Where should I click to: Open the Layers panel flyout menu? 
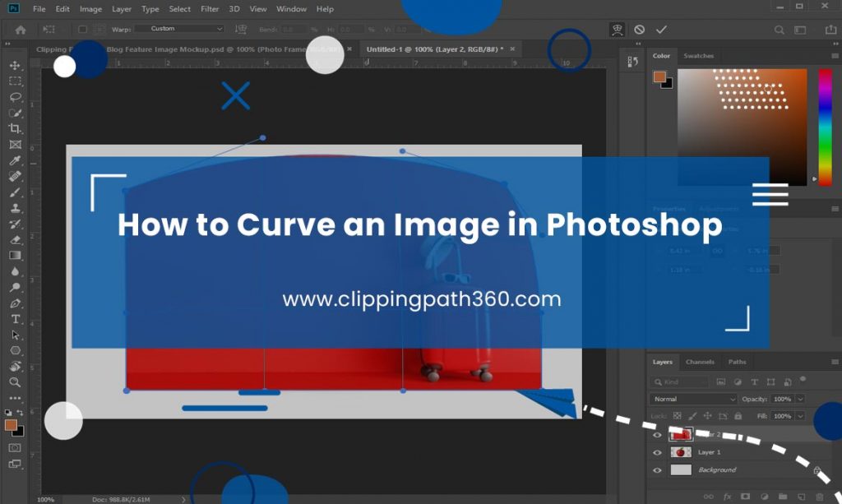835,362
